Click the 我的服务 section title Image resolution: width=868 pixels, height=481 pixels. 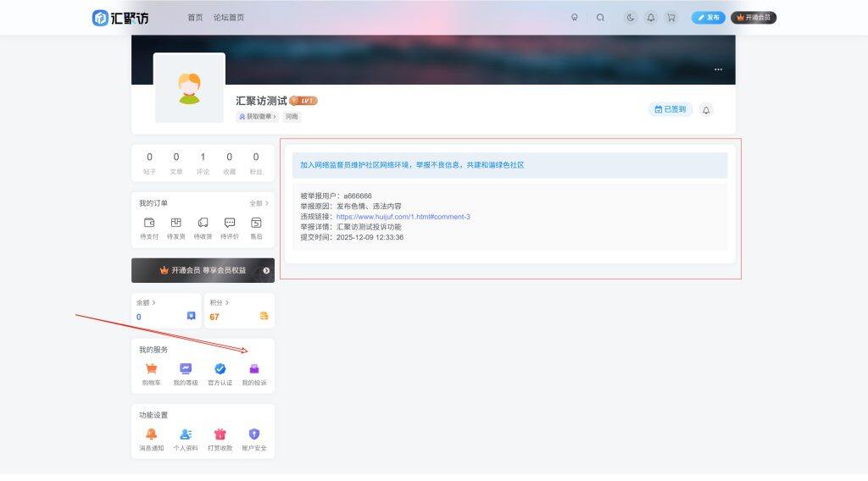click(153, 350)
